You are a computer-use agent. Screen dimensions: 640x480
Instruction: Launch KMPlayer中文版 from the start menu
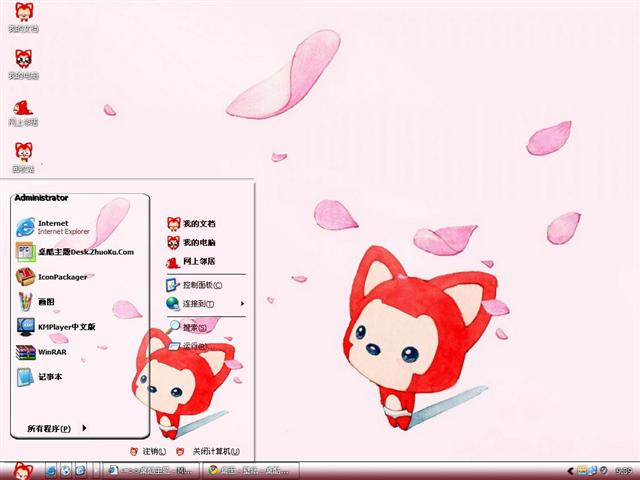click(x=56, y=327)
